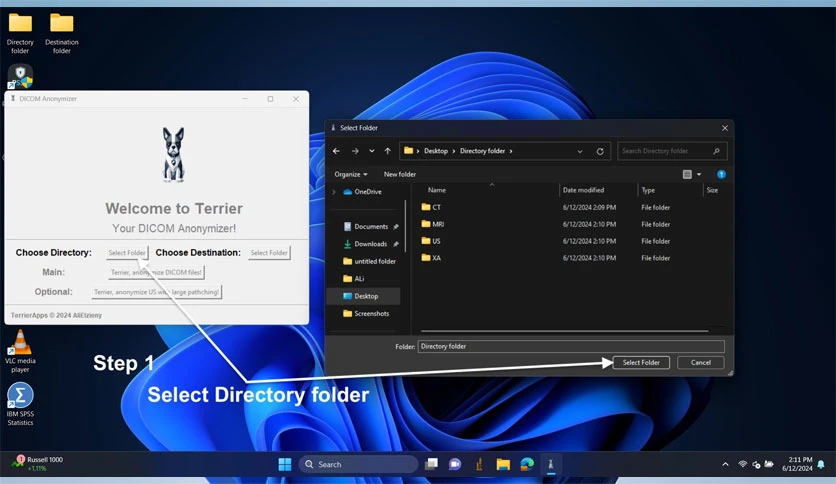Open the pinned tan app taskbar icon
The width and height of the screenshot is (836, 484).
[x=479, y=464]
